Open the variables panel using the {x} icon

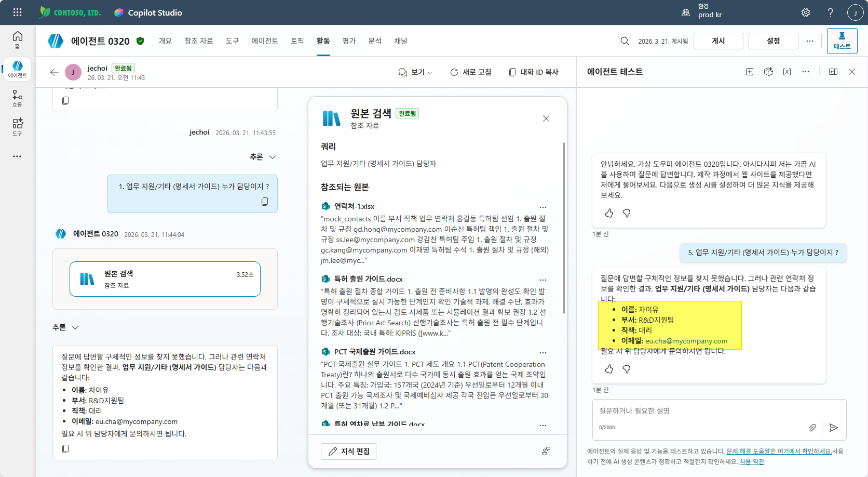[786, 72]
